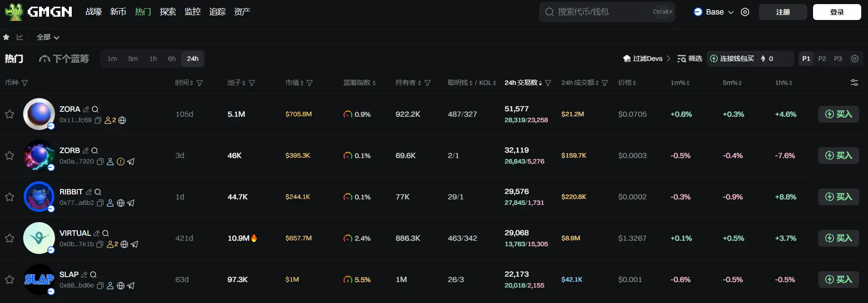This screenshot has width=868, height=303.
Task: Open the VIRTUAL token avatar
Action: [39, 238]
